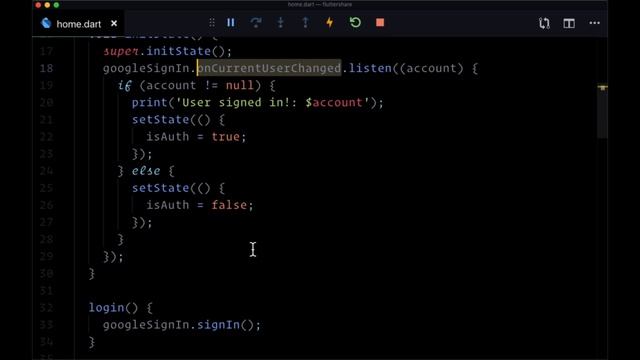Select the home.dart tab
Viewport: 640px width, 360px height.
click(78, 24)
